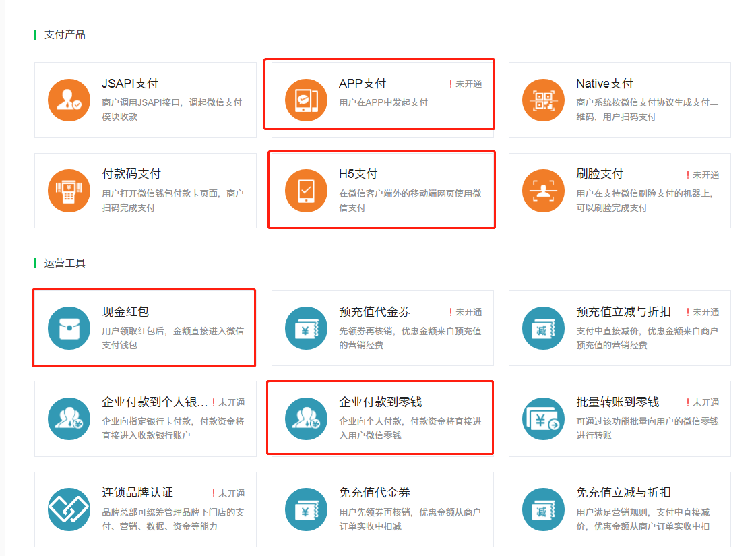Click the 现金红包 envelope icon
The image size is (756, 556).
coord(69,328)
